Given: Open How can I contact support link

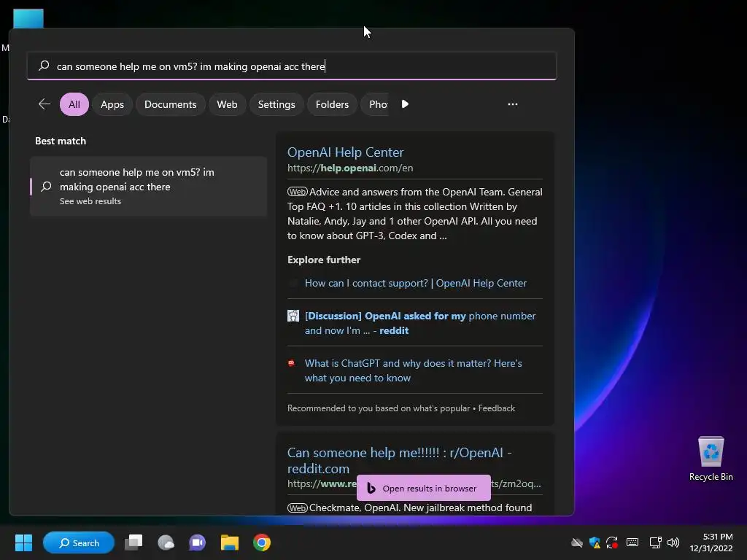Looking at the screenshot, I should coord(415,283).
